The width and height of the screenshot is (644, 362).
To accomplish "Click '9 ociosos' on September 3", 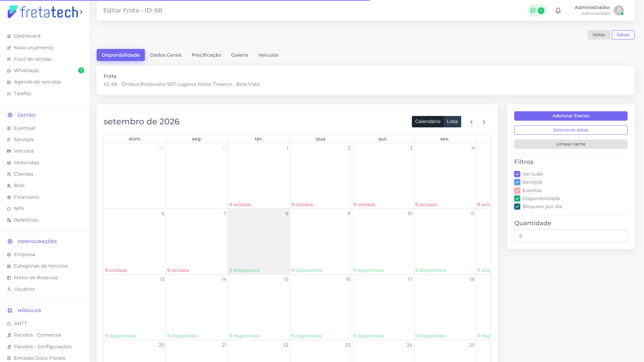I will (364, 205).
